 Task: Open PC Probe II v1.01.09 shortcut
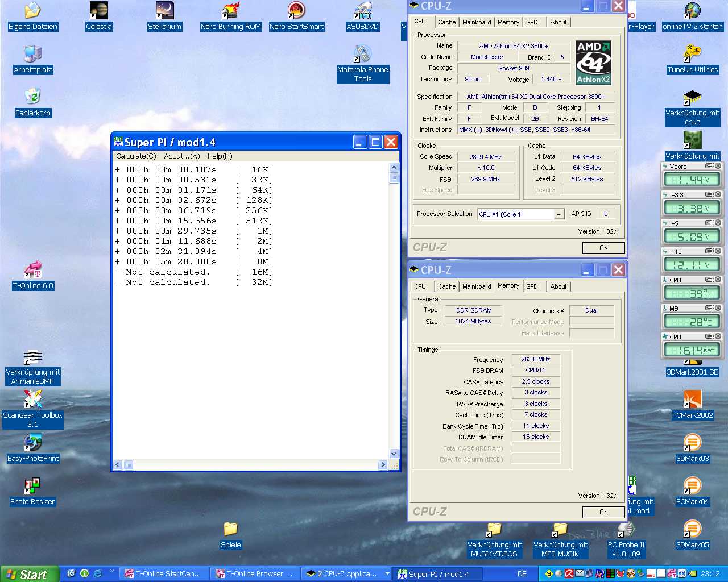tap(626, 539)
